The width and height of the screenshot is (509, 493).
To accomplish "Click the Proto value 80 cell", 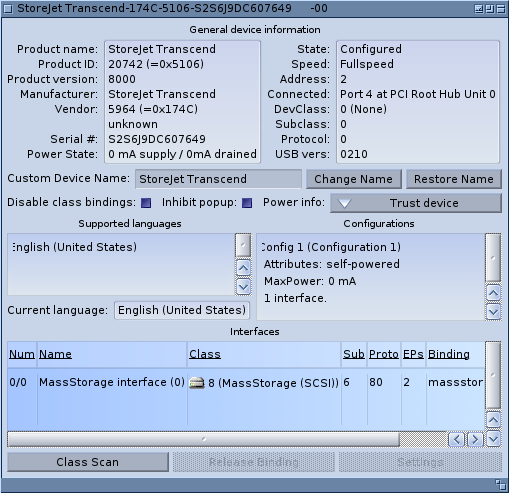I will (376, 382).
